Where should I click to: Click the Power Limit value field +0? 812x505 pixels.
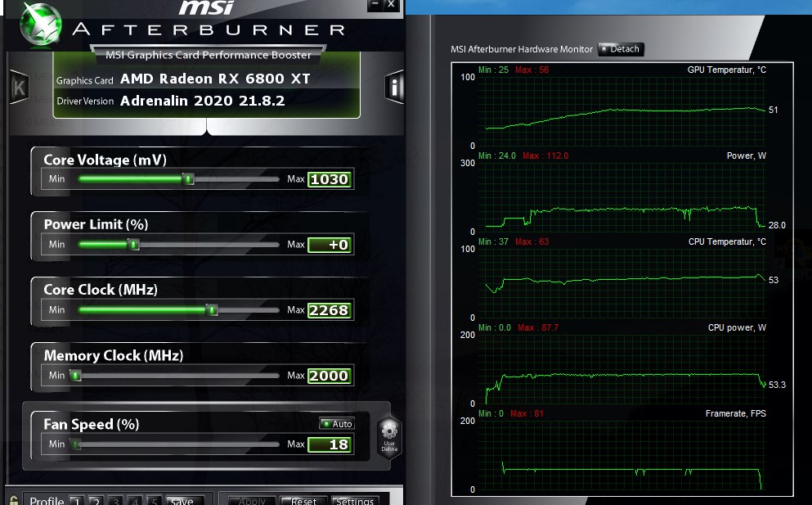330,245
